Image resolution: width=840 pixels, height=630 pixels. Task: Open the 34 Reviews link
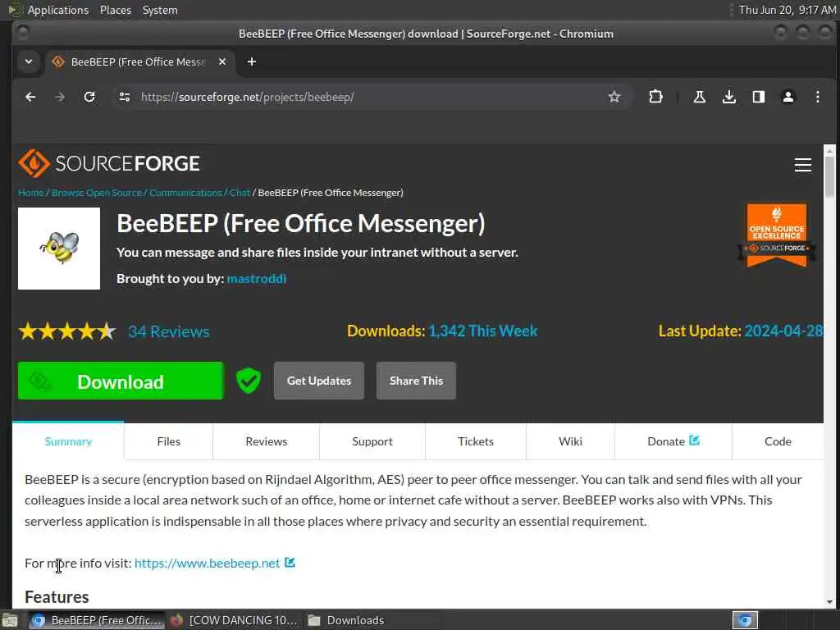pyautogui.click(x=169, y=331)
